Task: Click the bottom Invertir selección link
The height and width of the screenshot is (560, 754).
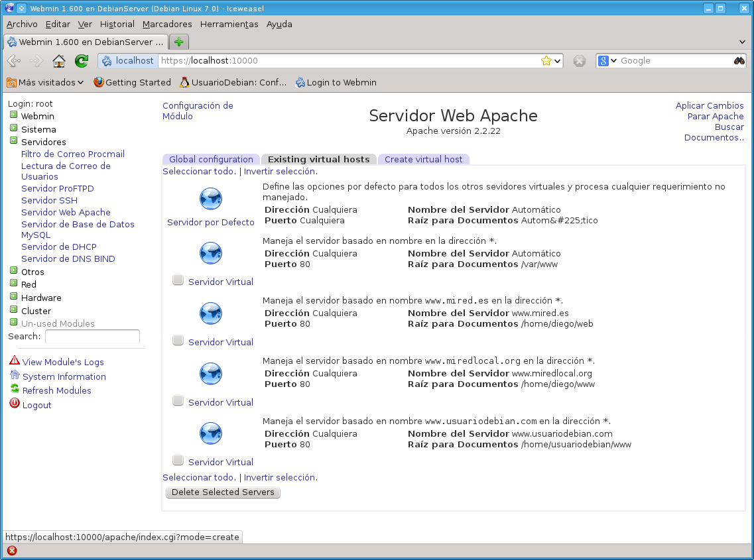Action: tap(281, 478)
